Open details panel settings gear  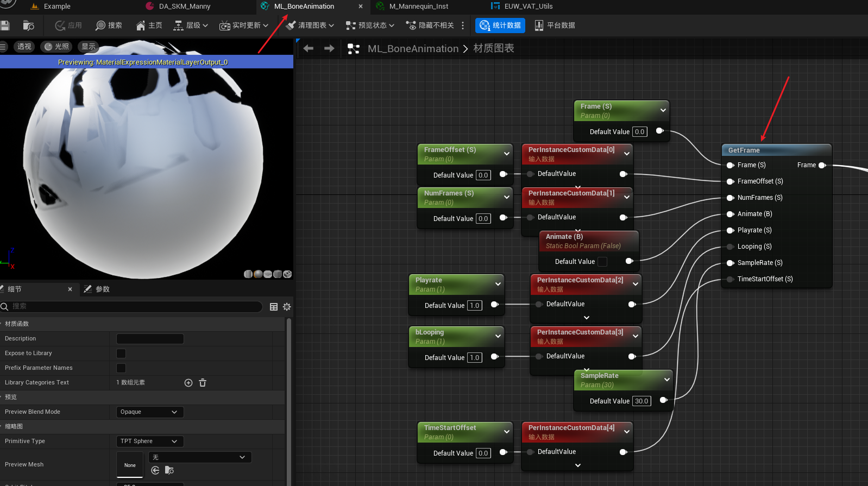coord(287,307)
